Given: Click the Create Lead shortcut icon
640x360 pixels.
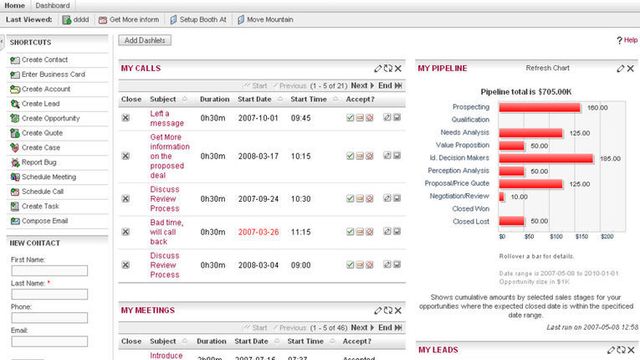Looking at the screenshot, I should click(15, 104).
